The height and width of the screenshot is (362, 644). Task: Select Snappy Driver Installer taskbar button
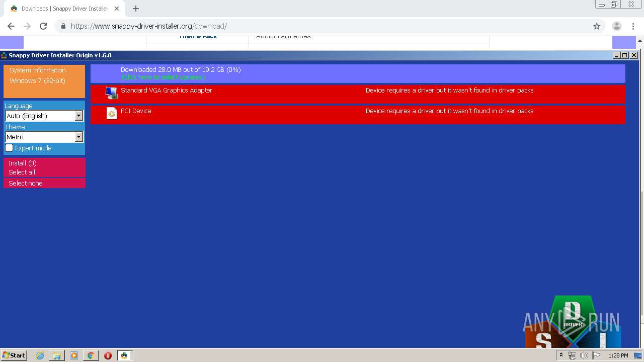coord(124,355)
